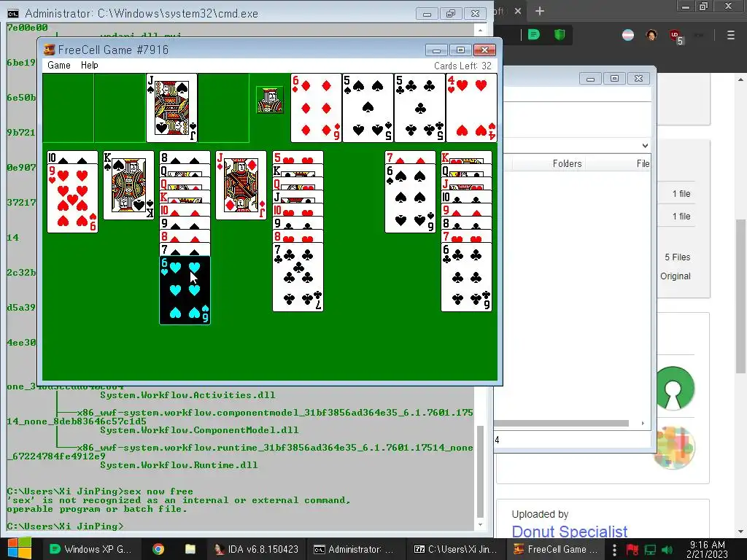Click the '5 Files' text on the page
747x560 pixels.
tap(678, 257)
